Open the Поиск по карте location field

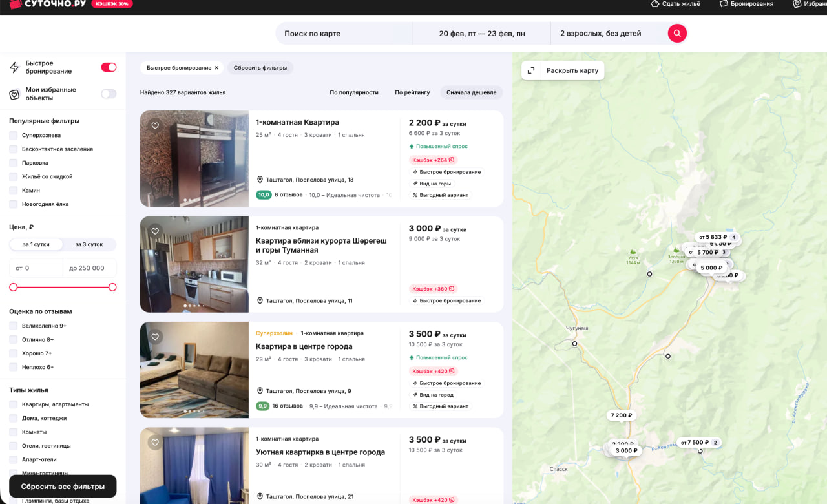point(344,34)
